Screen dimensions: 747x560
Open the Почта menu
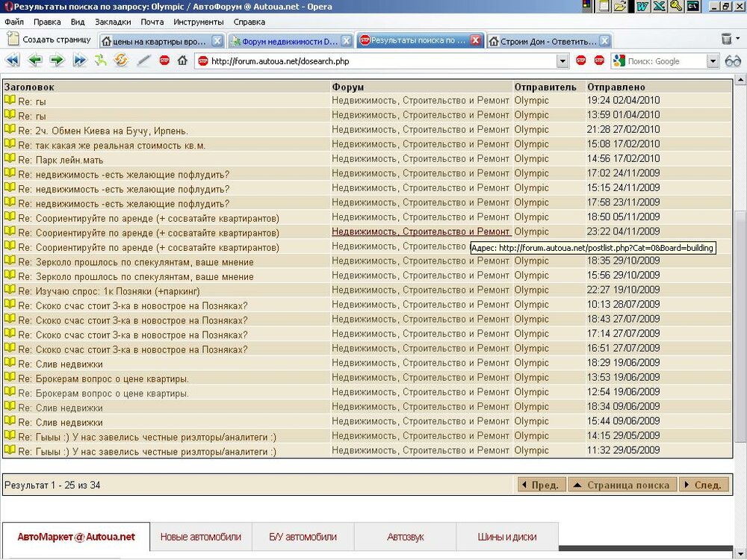[x=152, y=22]
